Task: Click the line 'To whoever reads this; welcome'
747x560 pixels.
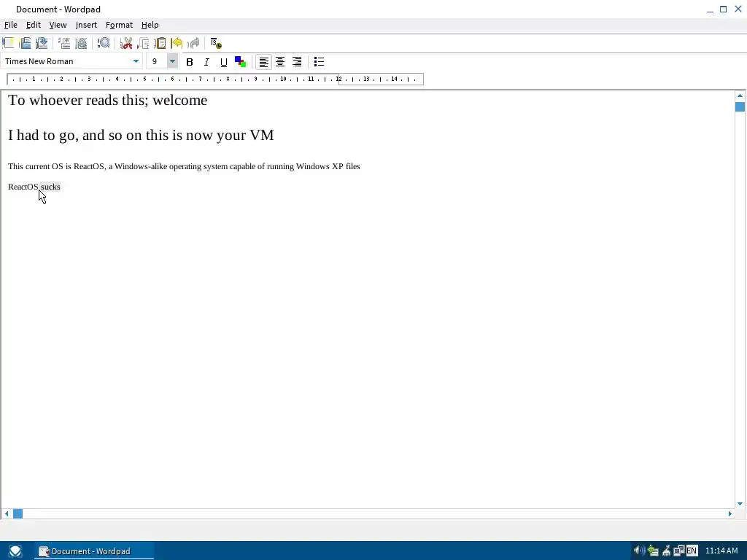Action: tap(108, 101)
